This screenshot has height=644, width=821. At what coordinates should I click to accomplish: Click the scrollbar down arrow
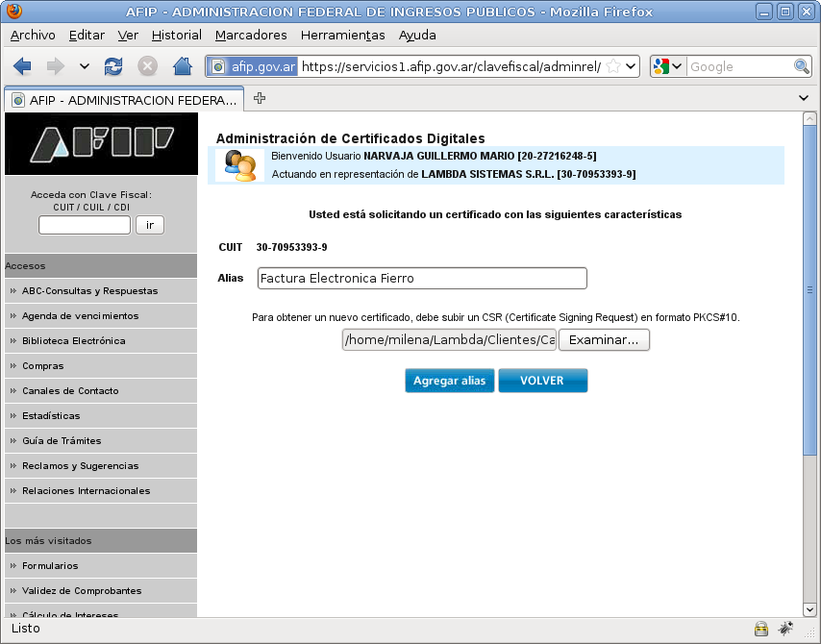click(809, 609)
